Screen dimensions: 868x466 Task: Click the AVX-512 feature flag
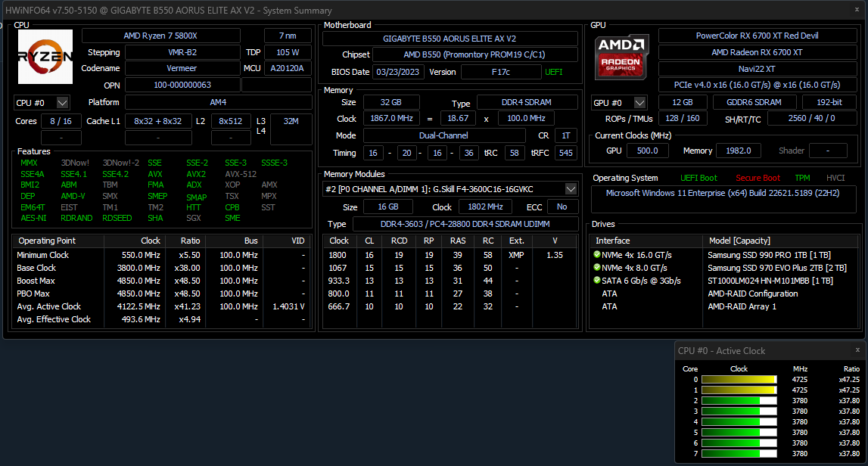241,174
